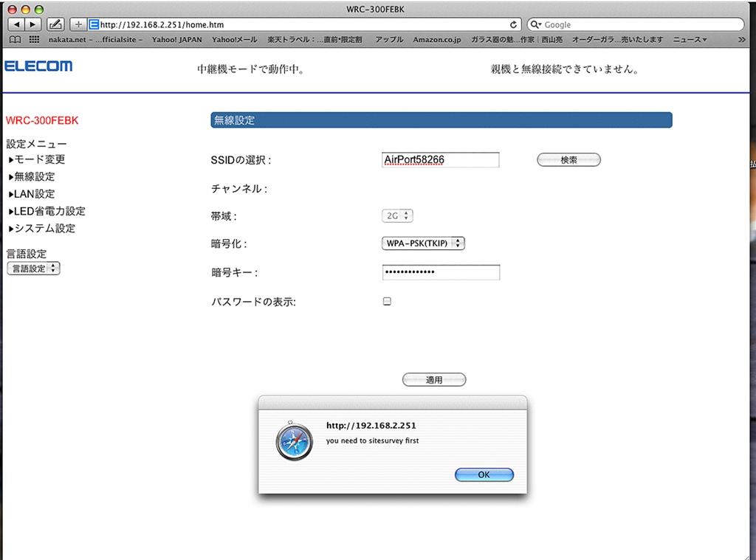Open the nakata.net bookmark

pyautogui.click(x=95, y=40)
